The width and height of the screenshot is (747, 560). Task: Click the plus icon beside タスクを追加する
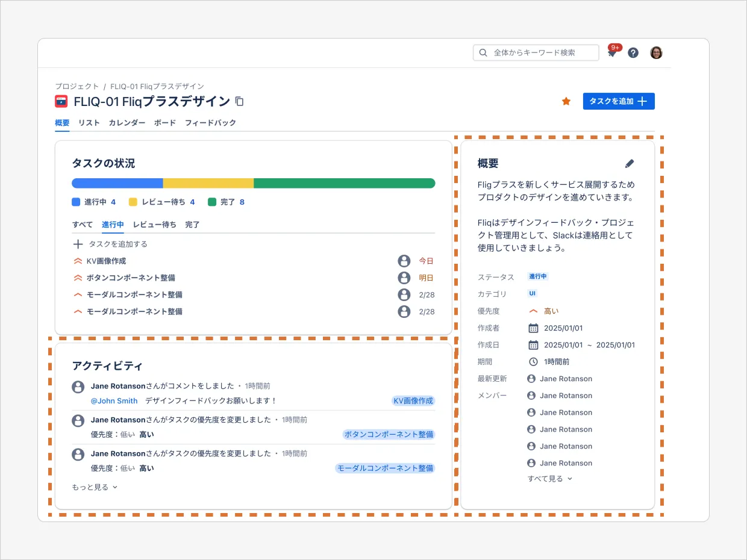pos(78,244)
